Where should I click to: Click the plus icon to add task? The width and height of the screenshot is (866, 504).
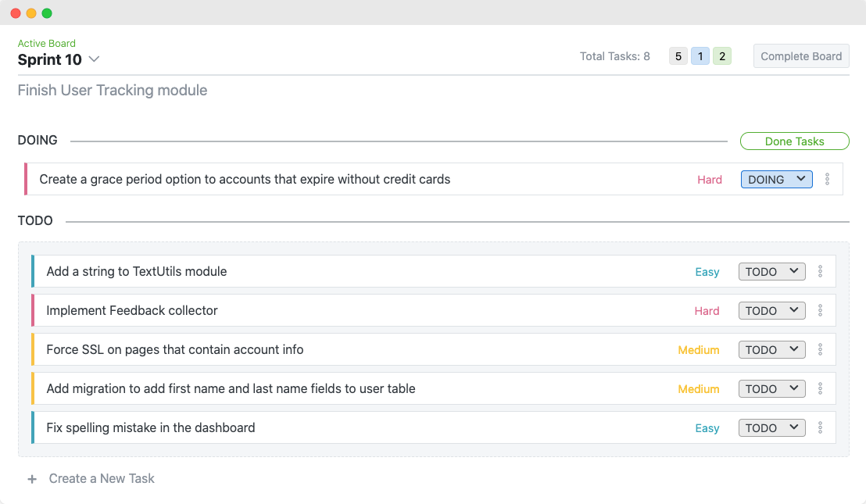[x=32, y=479]
